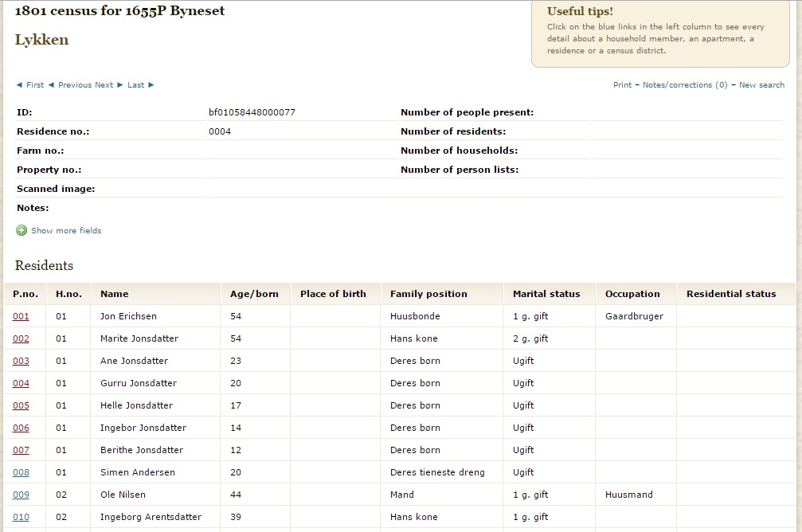802x532 pixels.
Task: Click the name Helle Jonsdatter
Action: point(136,405)
